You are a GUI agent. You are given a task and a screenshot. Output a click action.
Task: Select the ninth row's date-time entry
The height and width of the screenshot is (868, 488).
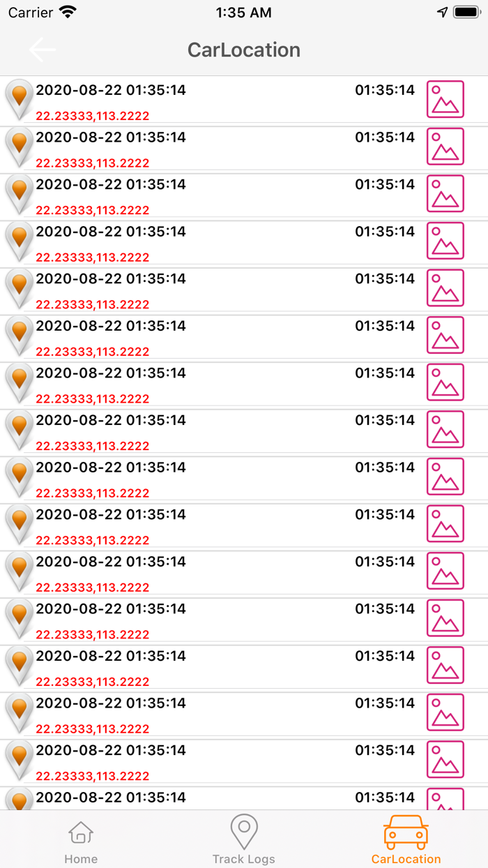tap(111, 467)
